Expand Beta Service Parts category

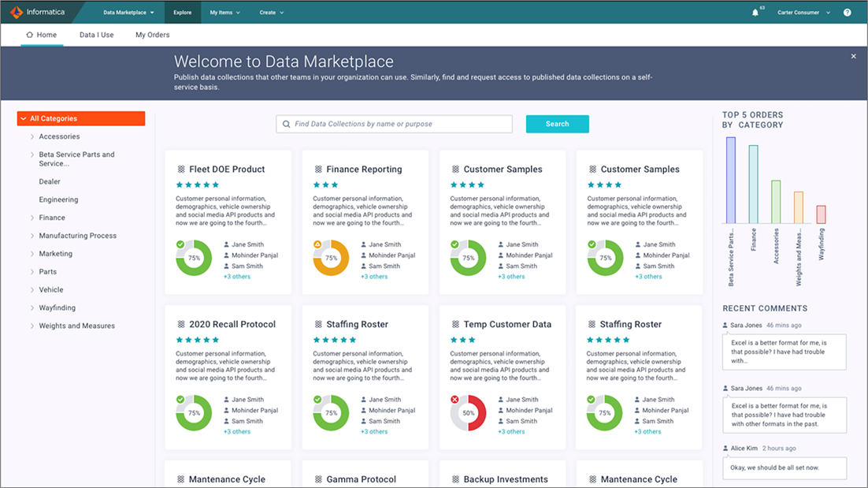pyautogui.click(x=32, y=155)
